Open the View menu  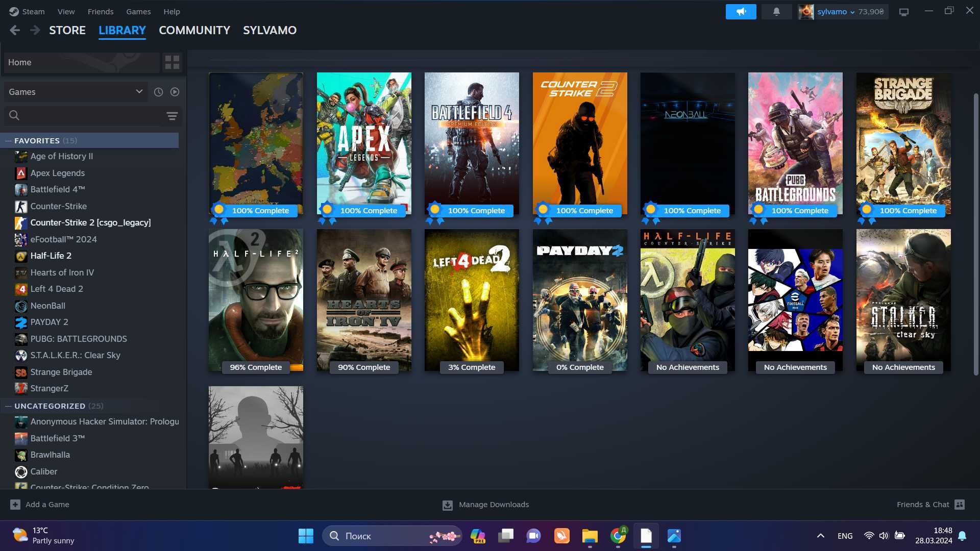point(66,11)
